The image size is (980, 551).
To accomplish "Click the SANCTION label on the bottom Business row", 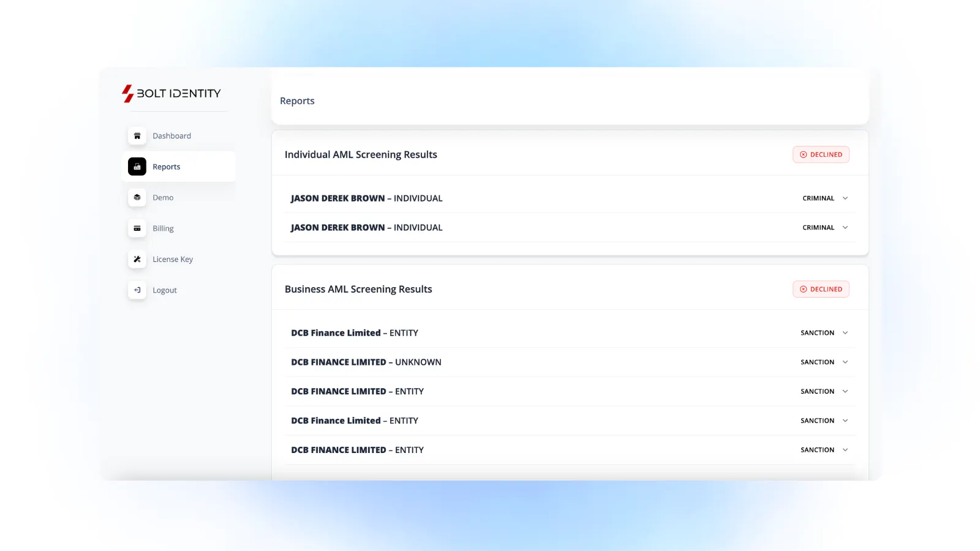I will coord(817,450).
